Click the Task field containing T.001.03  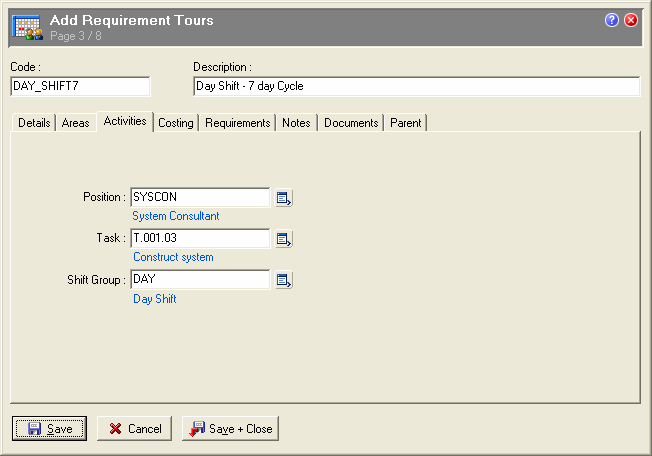click(x=200, y=238)
